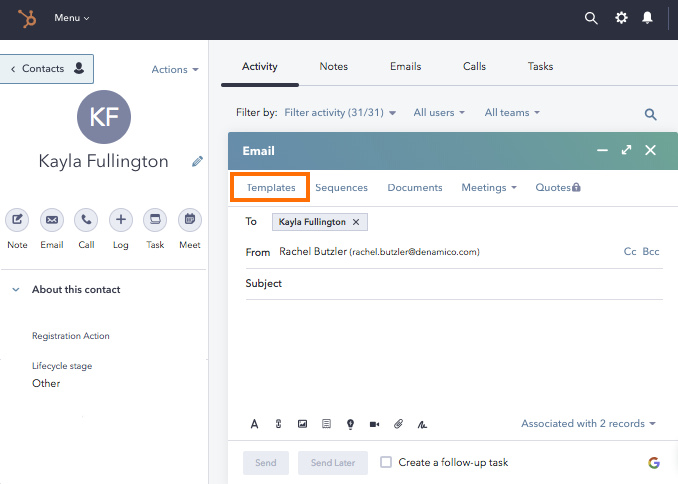Add Bcc recipients

point(651,251)
